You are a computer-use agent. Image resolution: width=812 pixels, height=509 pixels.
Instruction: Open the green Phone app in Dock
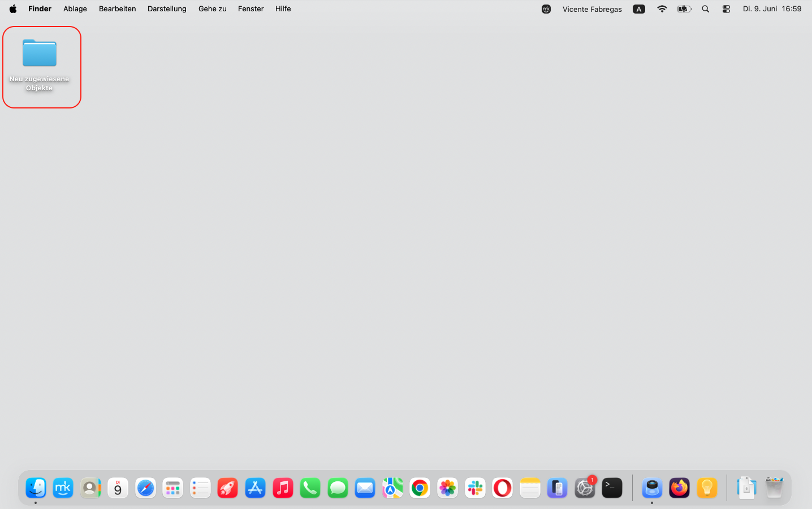(x=310, y=488)
